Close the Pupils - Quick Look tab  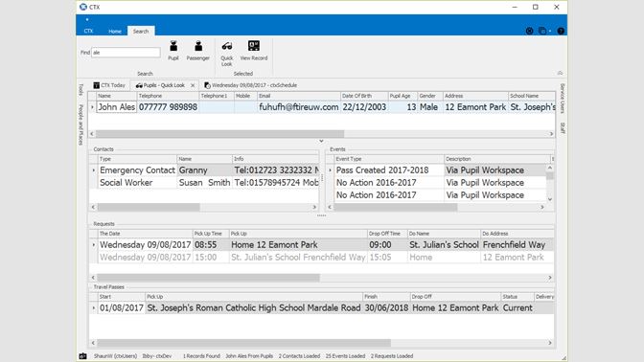point(193,85)
